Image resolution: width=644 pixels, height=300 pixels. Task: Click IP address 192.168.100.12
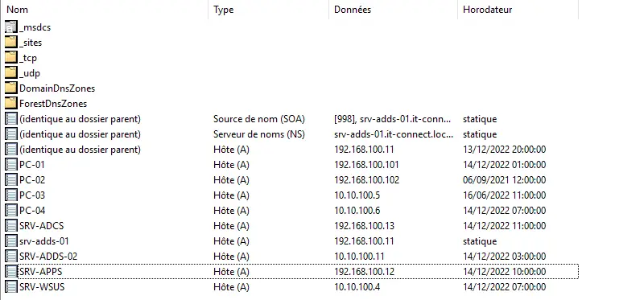(x=365, y=272)
